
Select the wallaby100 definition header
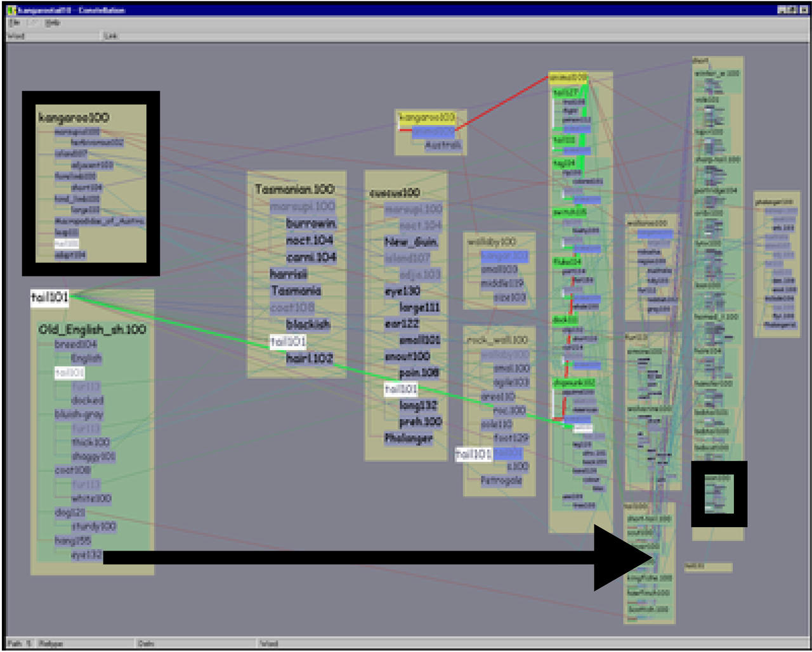(x=492, y=242)
